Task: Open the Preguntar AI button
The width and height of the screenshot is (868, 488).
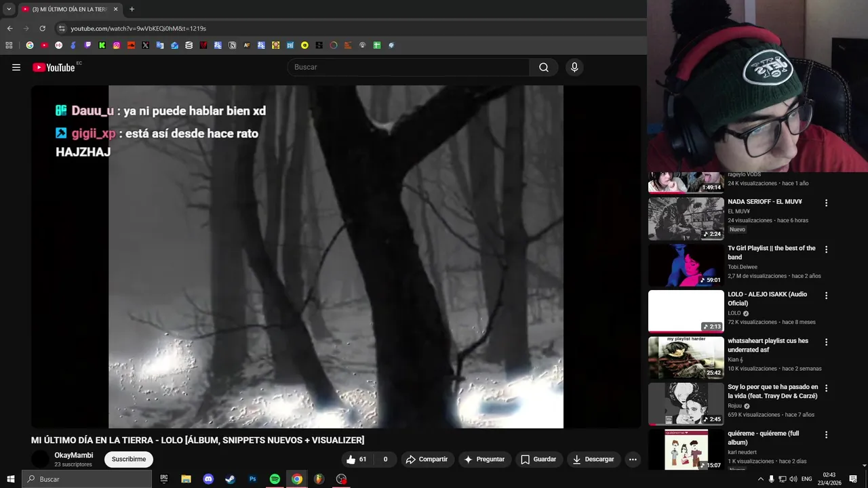Action: (x=484, y=460)
